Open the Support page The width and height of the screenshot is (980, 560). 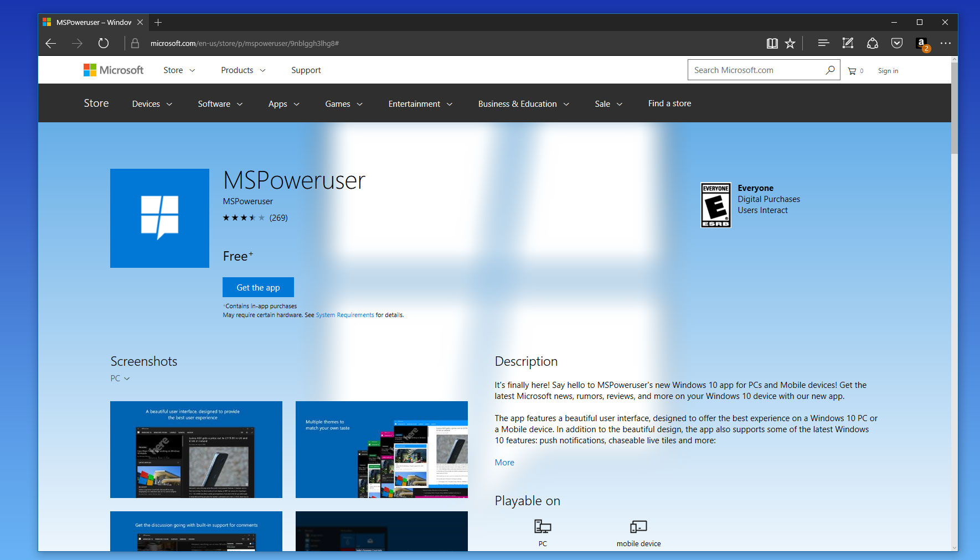tap(306, 70)
